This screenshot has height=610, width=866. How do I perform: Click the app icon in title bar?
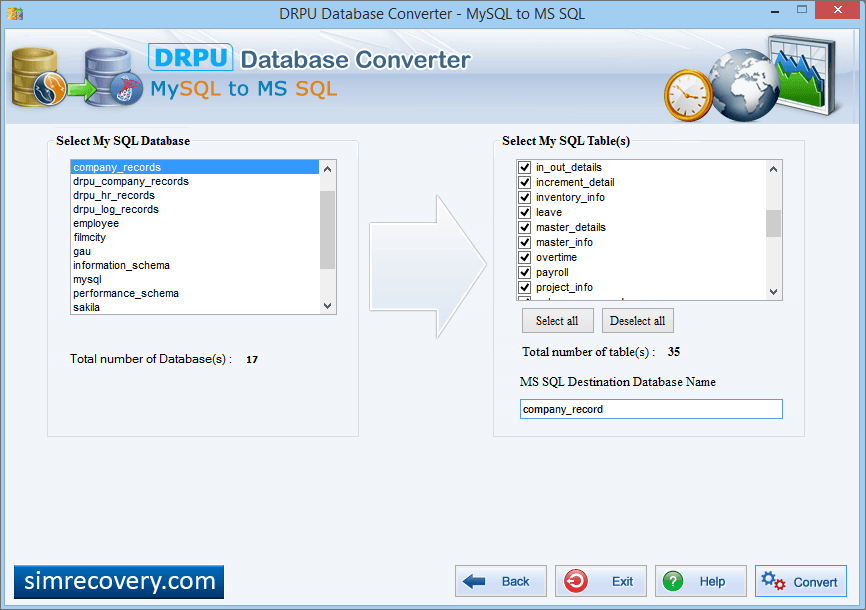pyautogui.click(x=15, y=13)
